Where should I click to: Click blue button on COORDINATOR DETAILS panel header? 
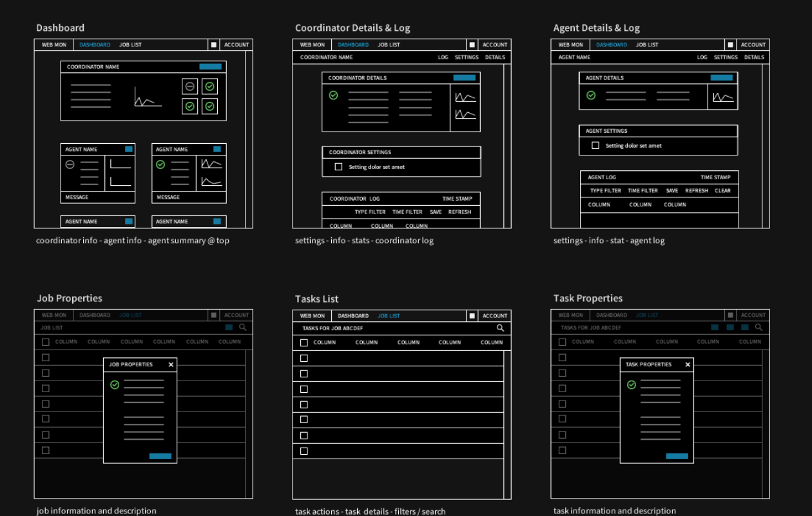click(x=464, y=77)
